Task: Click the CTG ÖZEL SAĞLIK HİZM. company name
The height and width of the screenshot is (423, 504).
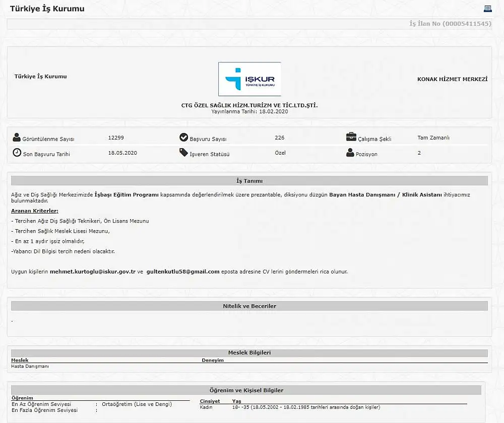Action: tap(249, 105)
